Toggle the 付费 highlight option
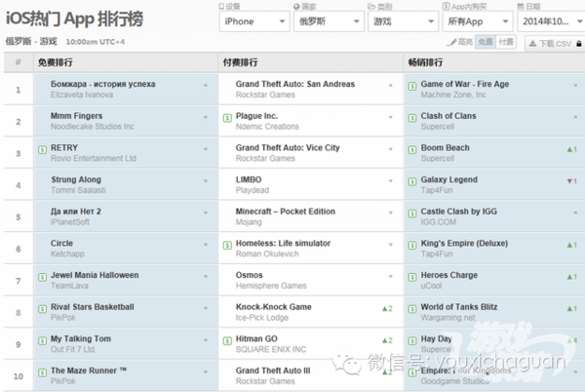This screenshot has width=585, height=392. click(506, 42)
